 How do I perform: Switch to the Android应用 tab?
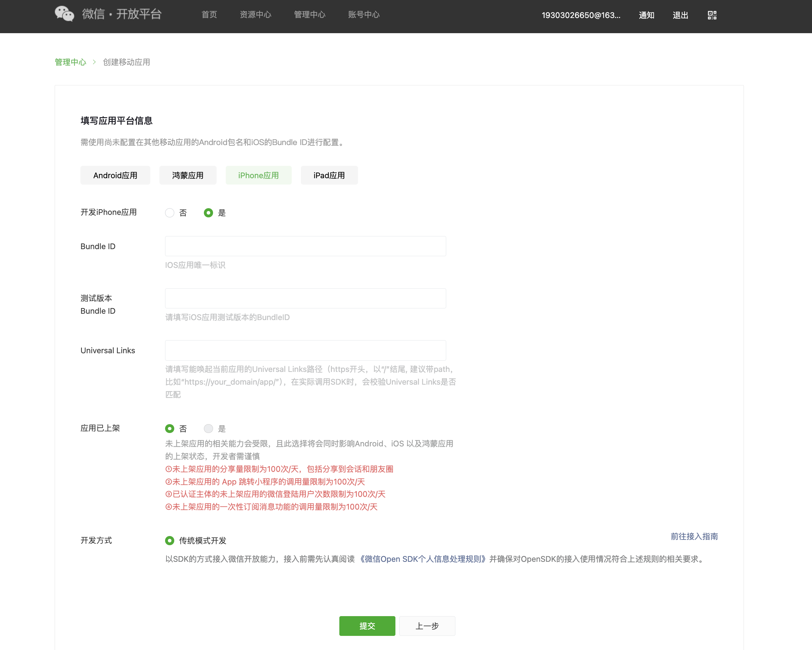pyautogui.click(x=115, y=175)
